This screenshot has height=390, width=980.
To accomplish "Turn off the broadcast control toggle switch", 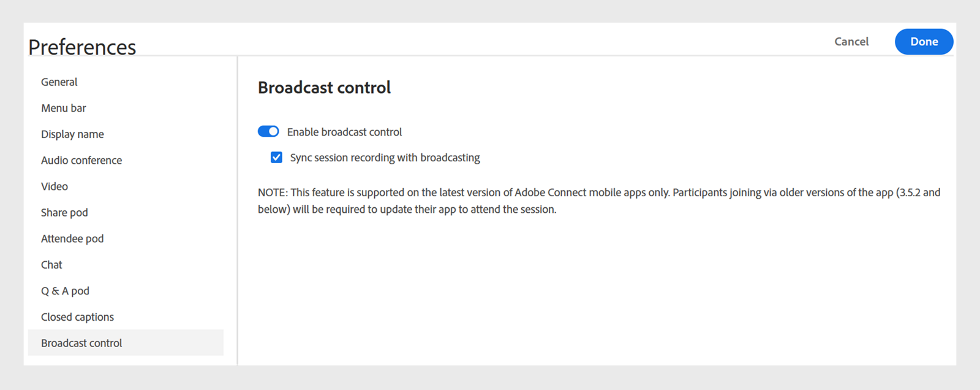I will tap(268, 132).
